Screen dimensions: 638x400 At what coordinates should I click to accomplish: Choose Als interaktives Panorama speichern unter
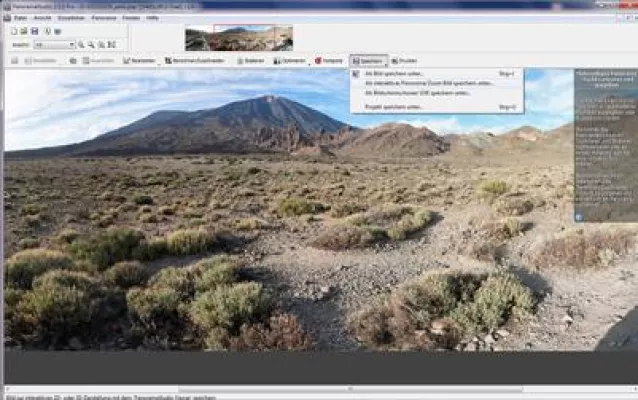coord(437,83)
